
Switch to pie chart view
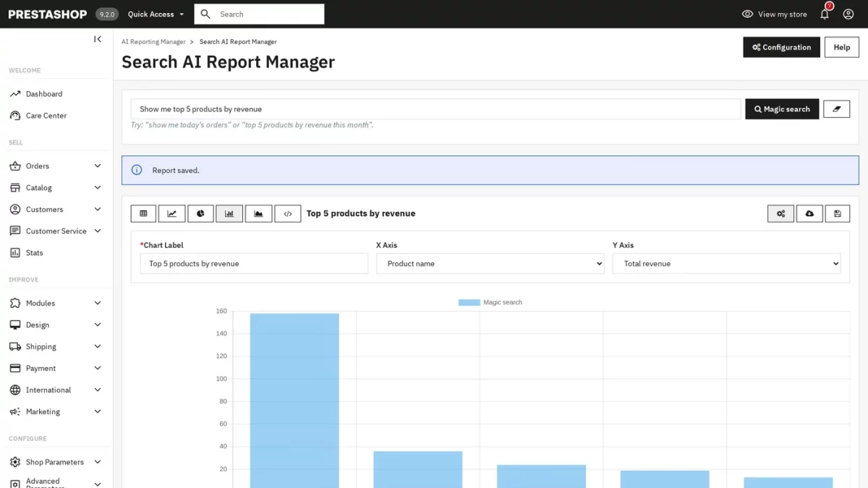click(x=201, y=213)
